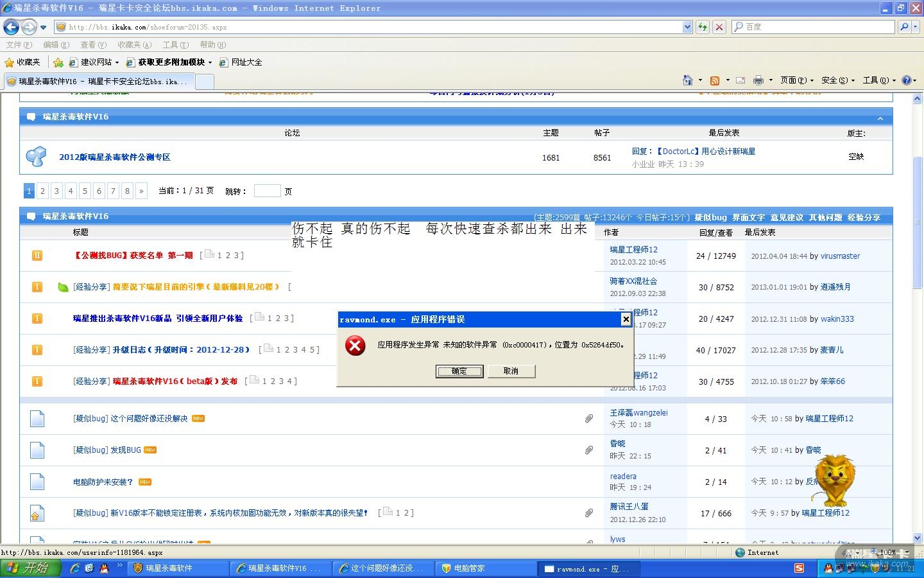Click the thread page icon beside 发现BUG

tap(37, 450)
